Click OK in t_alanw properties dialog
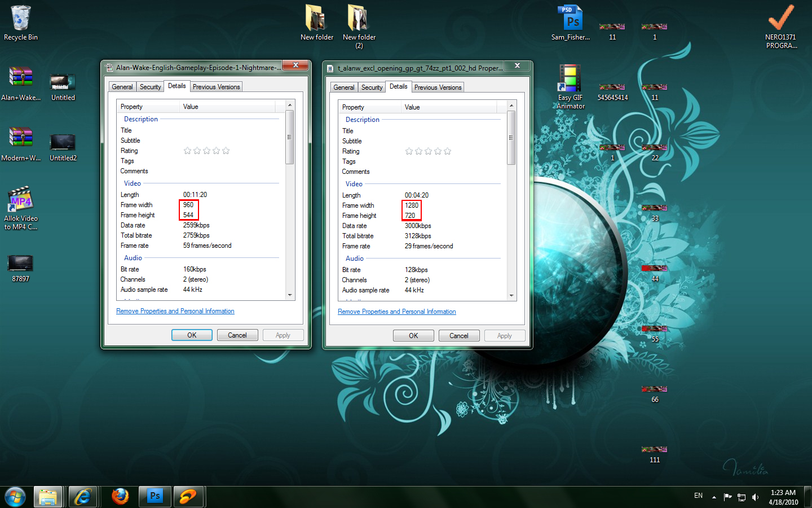Viewport: 812px width, 508px height. pyautogui.click(x=413, y=336)
